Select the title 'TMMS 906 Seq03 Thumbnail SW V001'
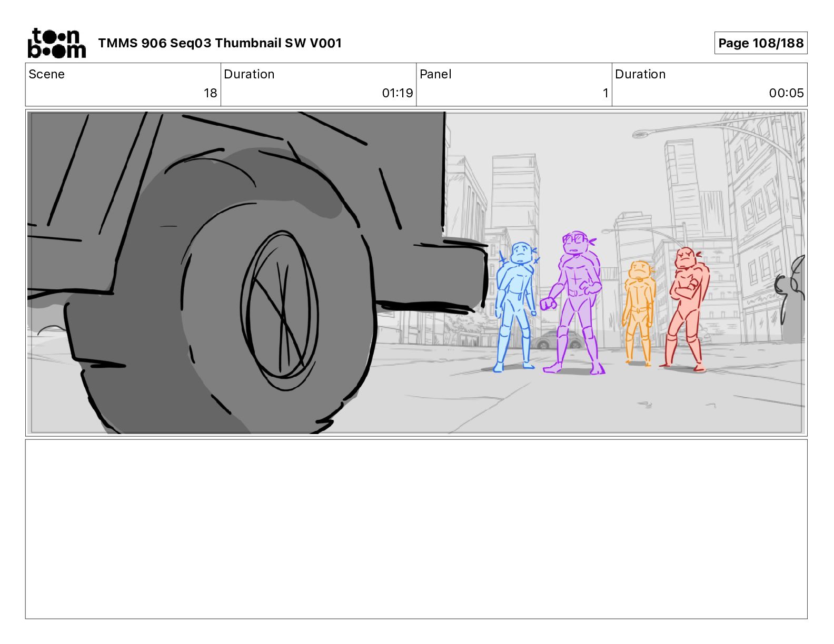The height and width of the screenshot is (644, 834). pyautogui.click(x=220, y=43)
